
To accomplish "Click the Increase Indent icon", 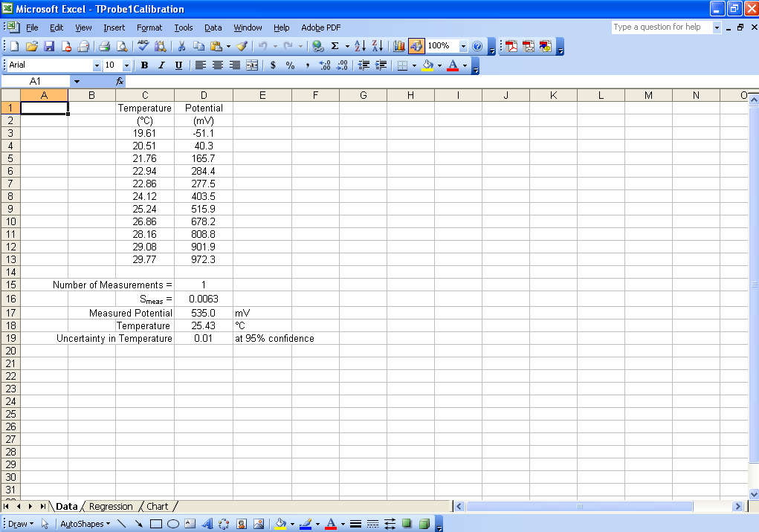I will [381, 65].
